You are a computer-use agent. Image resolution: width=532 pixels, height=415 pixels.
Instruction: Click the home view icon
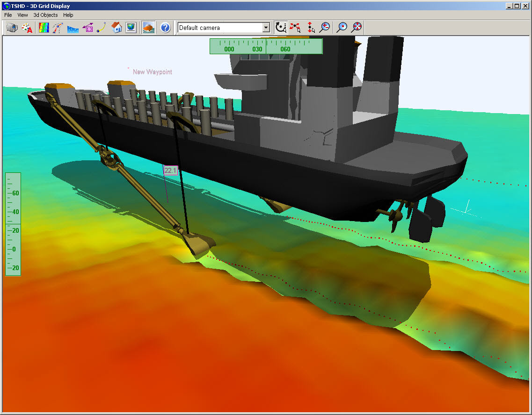(x=117, y=28)
